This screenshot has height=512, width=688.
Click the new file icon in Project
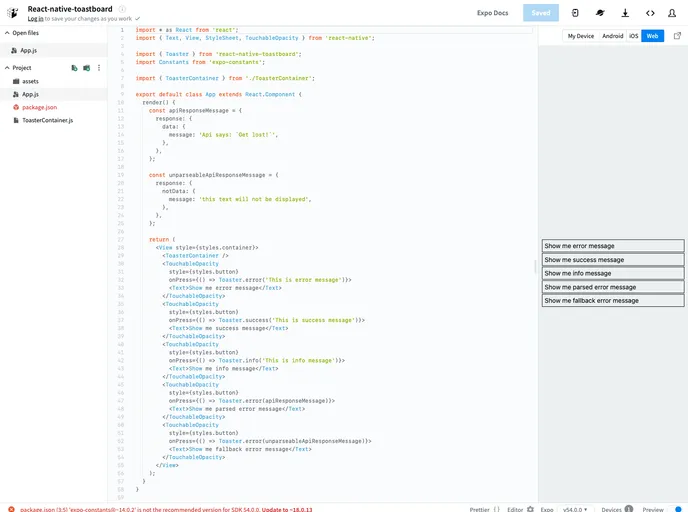tap(74, 68)
